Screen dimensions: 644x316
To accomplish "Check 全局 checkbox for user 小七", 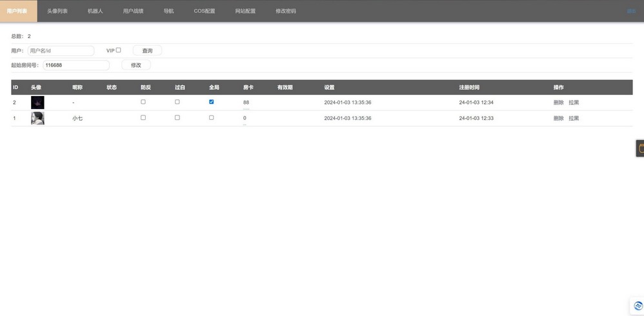I will click(x=212, y=117).
